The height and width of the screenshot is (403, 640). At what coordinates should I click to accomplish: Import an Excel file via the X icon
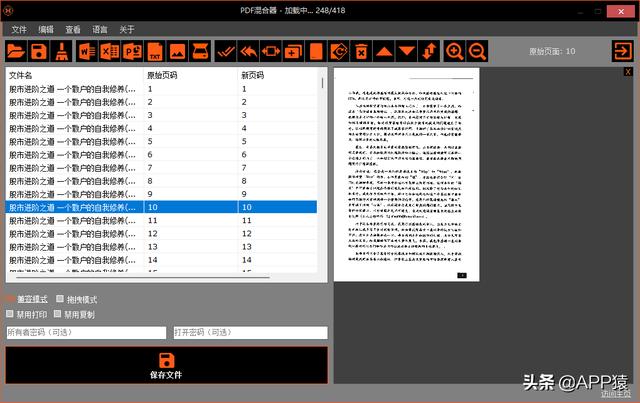(x=110, y=51)
